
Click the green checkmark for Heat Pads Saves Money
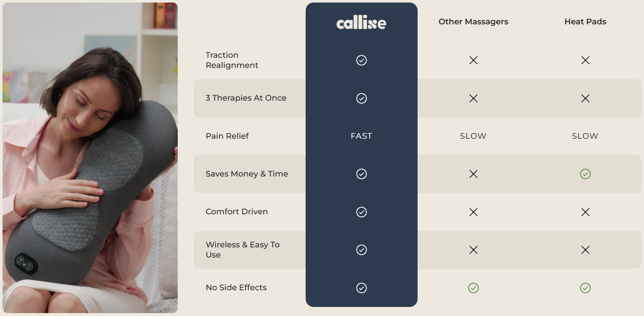pyautogui.click(x=585, y=174)
